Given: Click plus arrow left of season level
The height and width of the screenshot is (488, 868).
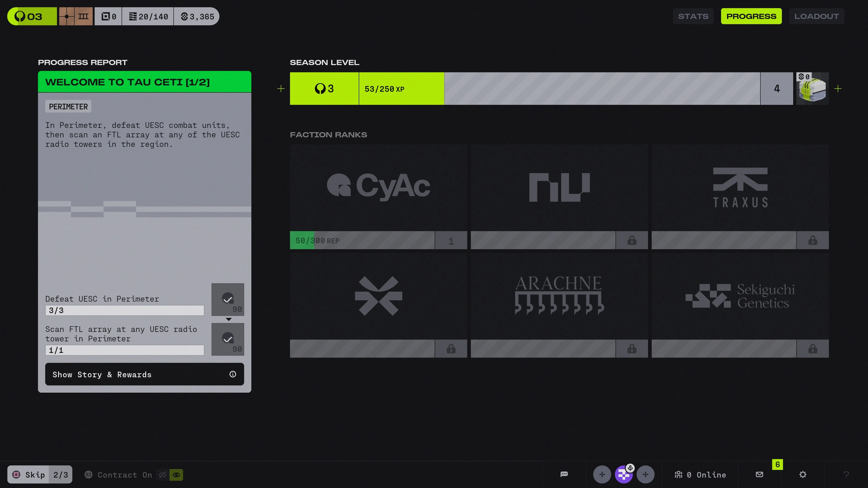Looking at the screenshot, I should 281,89.
